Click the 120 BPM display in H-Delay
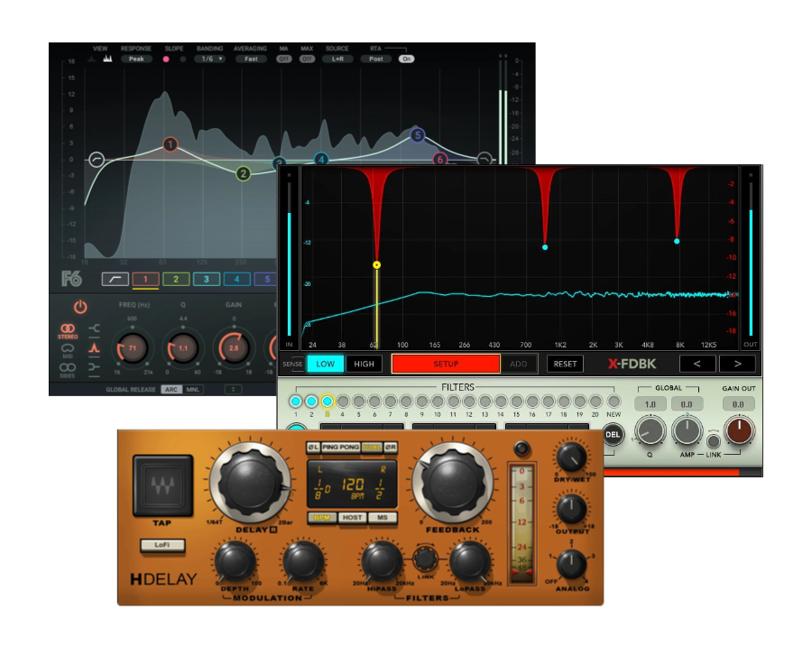 pos(352,485)
